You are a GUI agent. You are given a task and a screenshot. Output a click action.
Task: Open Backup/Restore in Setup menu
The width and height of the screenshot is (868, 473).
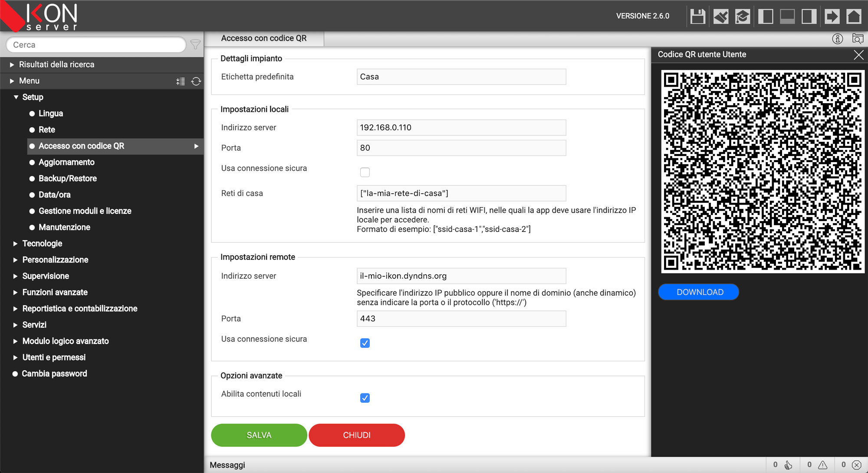[x=68, y=179]
